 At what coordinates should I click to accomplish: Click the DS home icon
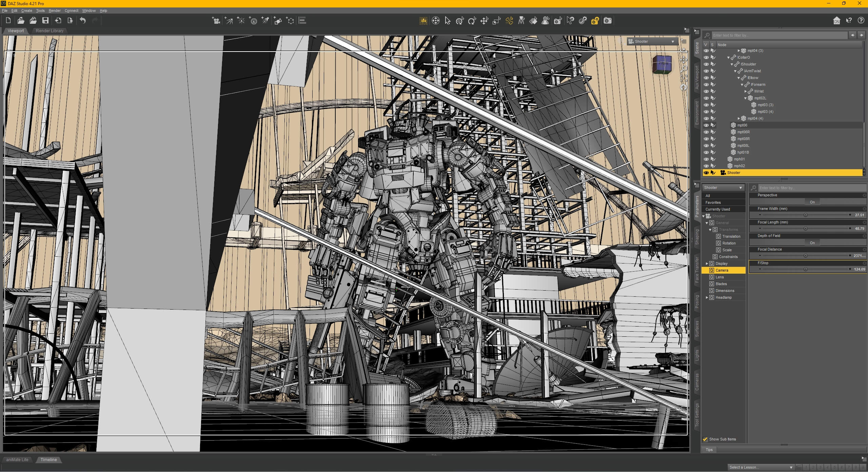point(836,21)
